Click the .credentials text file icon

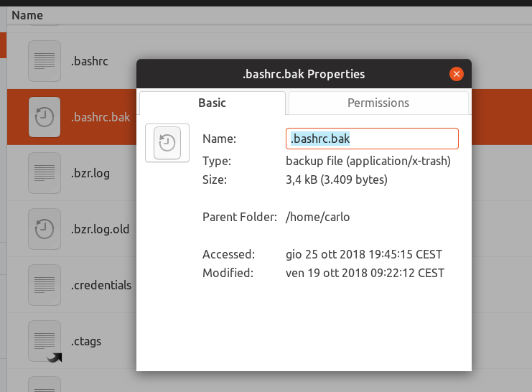coord(45,285)
